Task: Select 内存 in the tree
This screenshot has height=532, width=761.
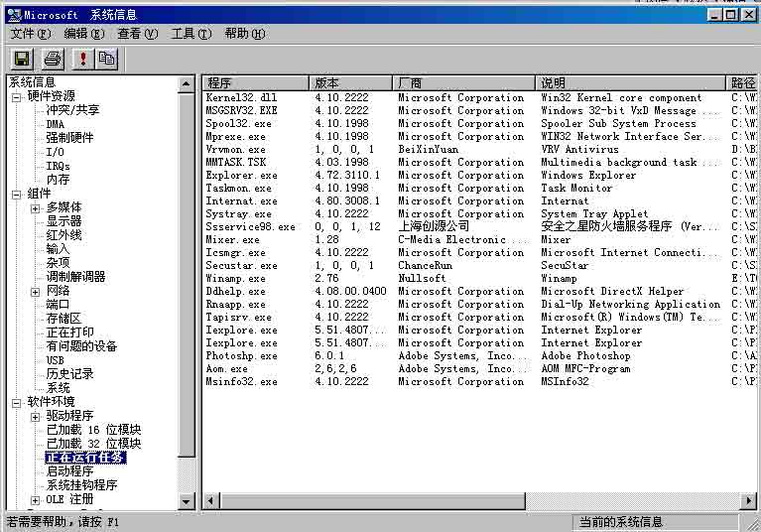Action: 59,179
